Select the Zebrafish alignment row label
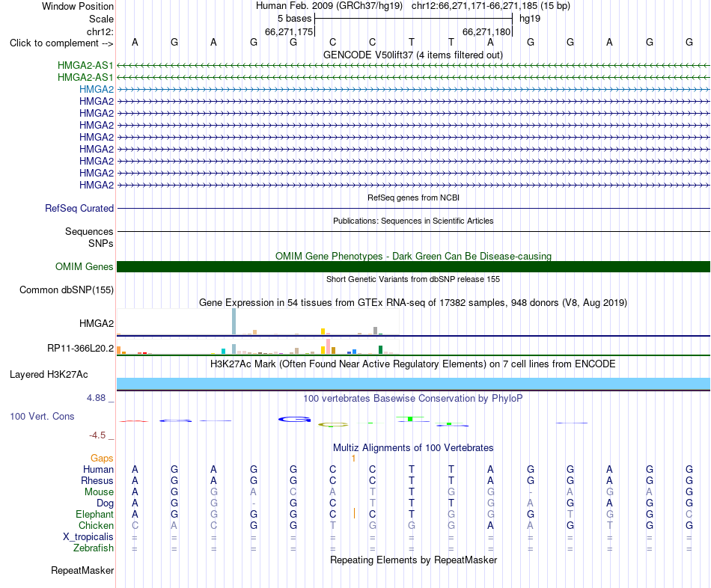This screenshot has width=711, height=588. coord(94,548)
